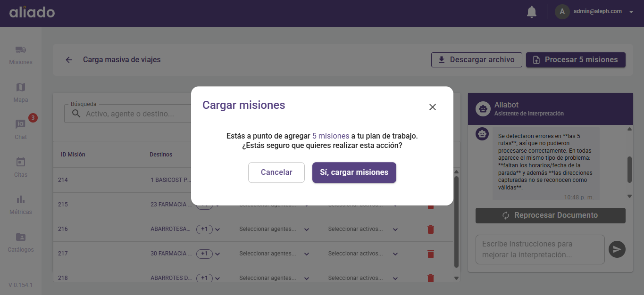The width and height of the screenshot is (644, 295).
Task: Go to Citas calendar icon
Action: (21, 162)
